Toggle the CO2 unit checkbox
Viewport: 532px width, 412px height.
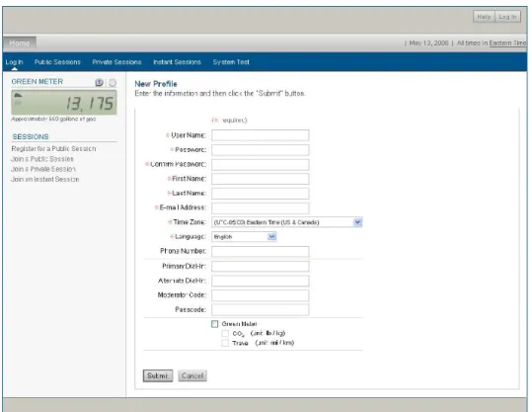pyautogui.click(x=225, y=333)
